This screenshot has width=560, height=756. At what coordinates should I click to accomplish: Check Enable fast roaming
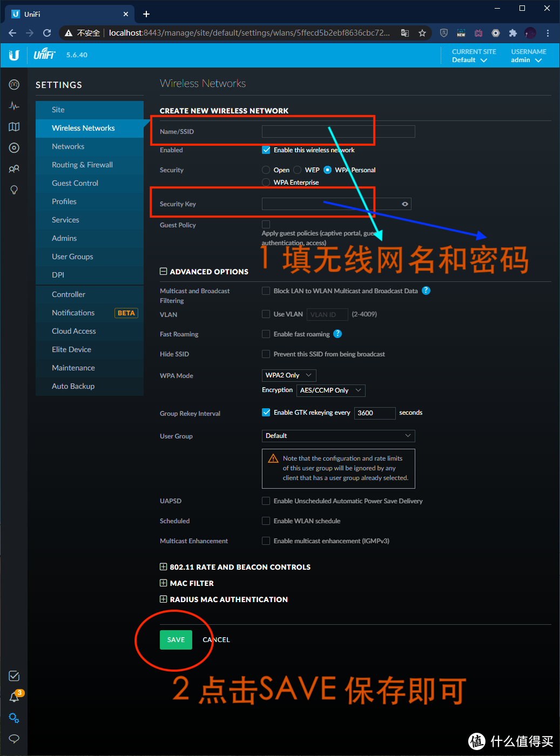point(266,334)
